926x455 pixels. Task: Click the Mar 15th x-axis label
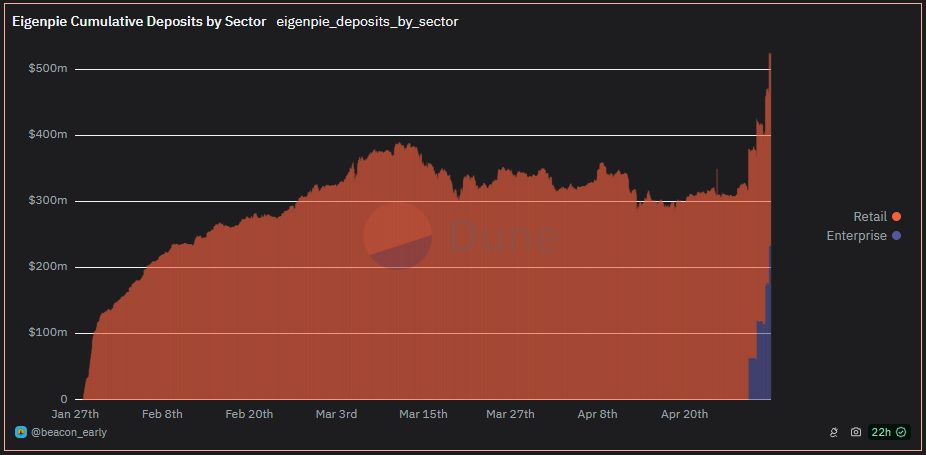tap(424, 413)
